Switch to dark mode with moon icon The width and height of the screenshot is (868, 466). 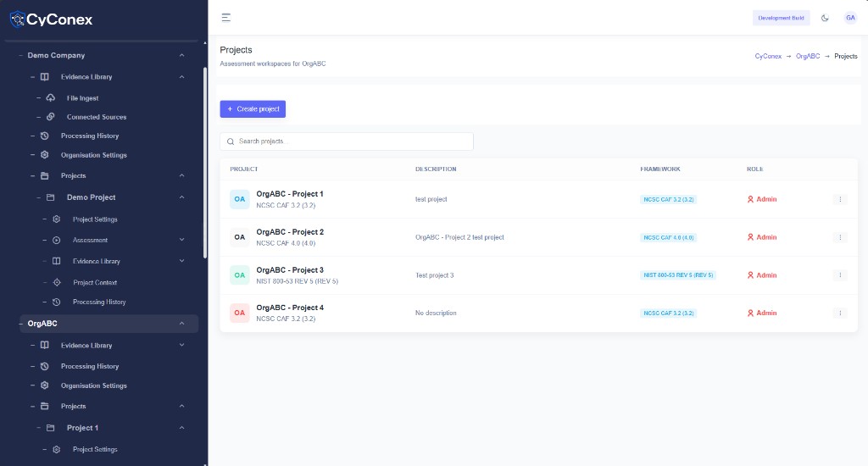825,18
